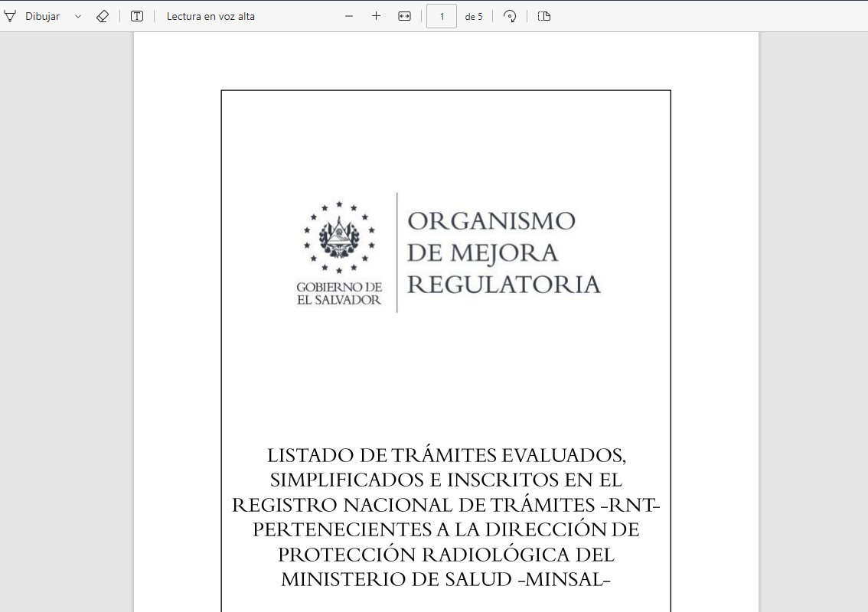
Task: Click the 'REGISTRO NACIONAL DE TRÁMITES -RNT-' line
Action: tap(445, 505)
